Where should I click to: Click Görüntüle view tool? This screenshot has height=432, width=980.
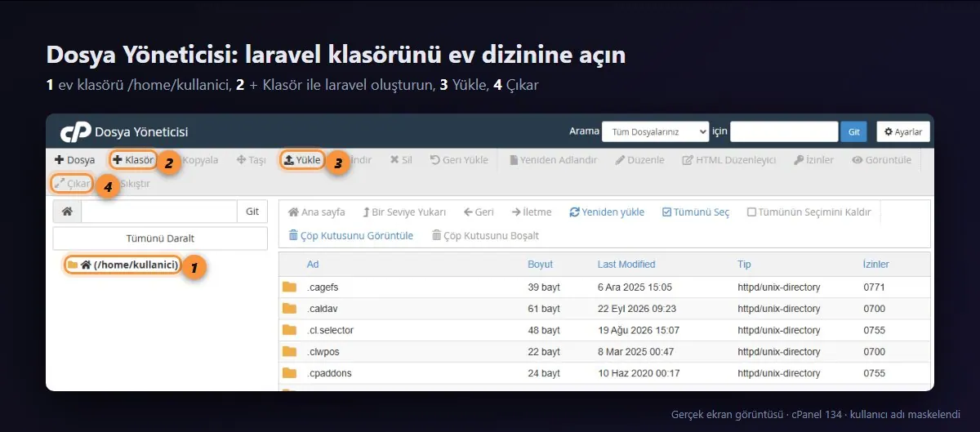[881, 160]
